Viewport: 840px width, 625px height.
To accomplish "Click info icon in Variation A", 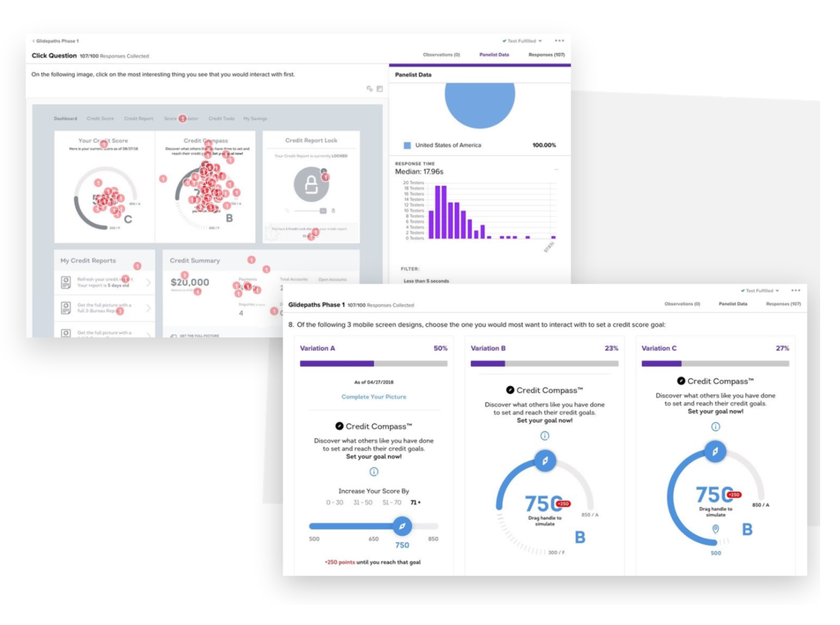I will pos(373,472).
